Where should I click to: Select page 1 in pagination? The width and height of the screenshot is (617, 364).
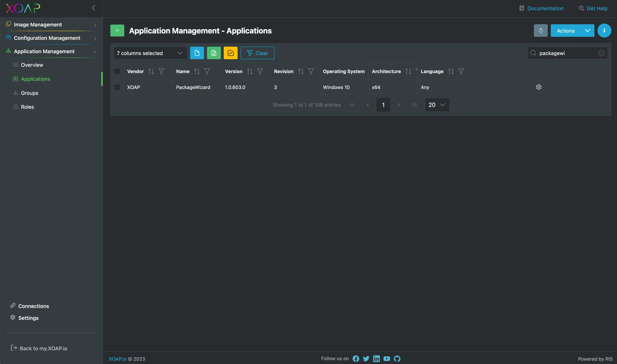pos(383,105)
